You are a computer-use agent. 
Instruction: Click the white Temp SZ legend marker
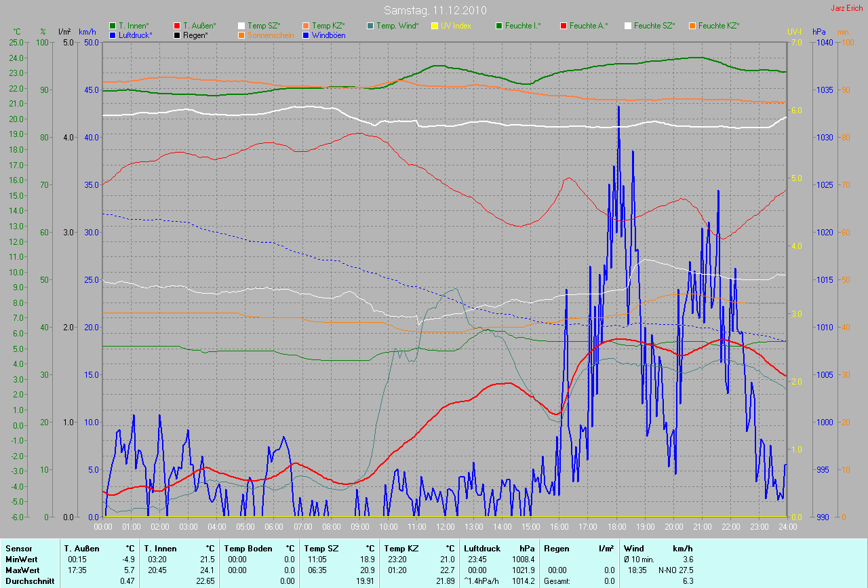(x=242, y=26)
